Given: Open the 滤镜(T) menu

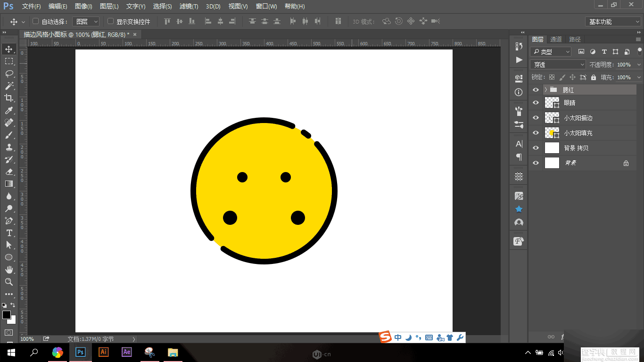Looking at the screenshot, I should coord(189,7).
